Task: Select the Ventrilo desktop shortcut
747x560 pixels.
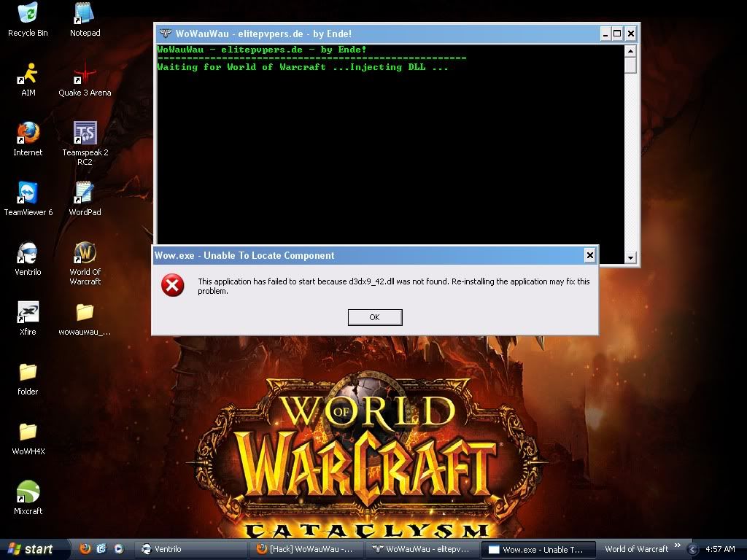Action: (x=28, y=259)
